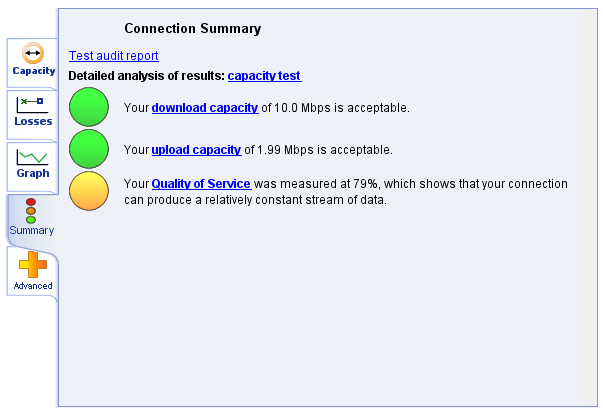Switch to the Capacity tab label
Screen dimensions: 603x412
(x=34, y=71)
